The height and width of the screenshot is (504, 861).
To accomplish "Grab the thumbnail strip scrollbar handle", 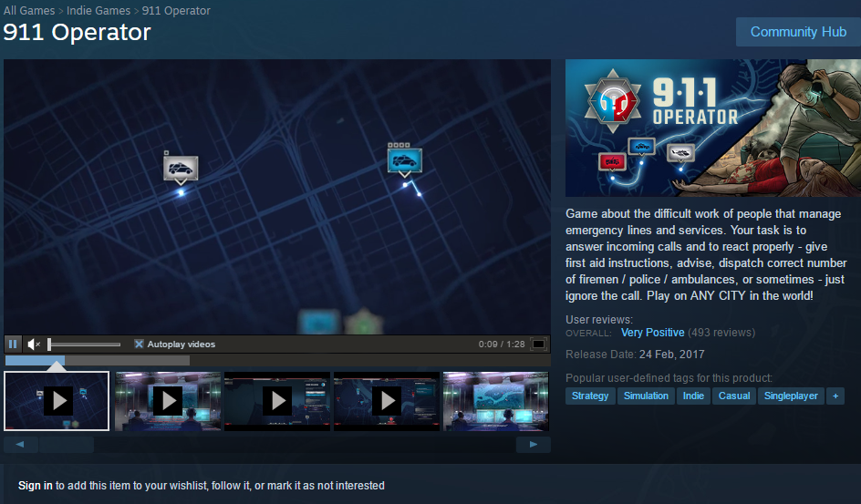I will coord(67,445).
